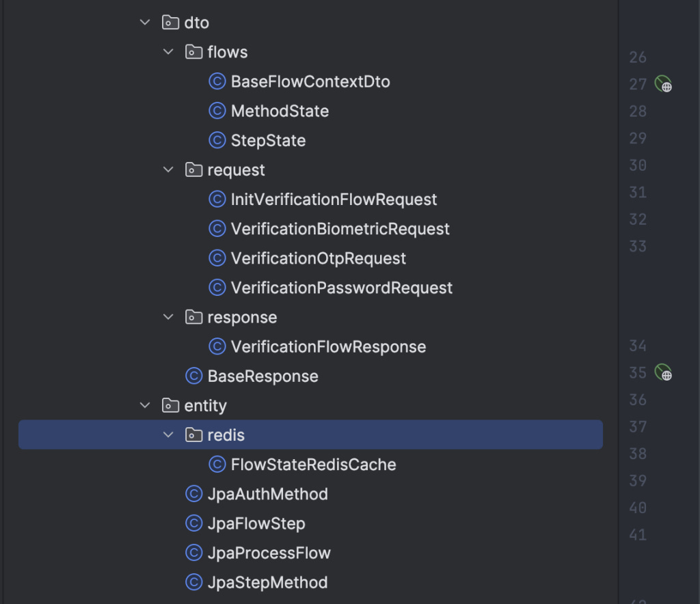
Task: Collapse the entity folder
Action: coord(145,405)
